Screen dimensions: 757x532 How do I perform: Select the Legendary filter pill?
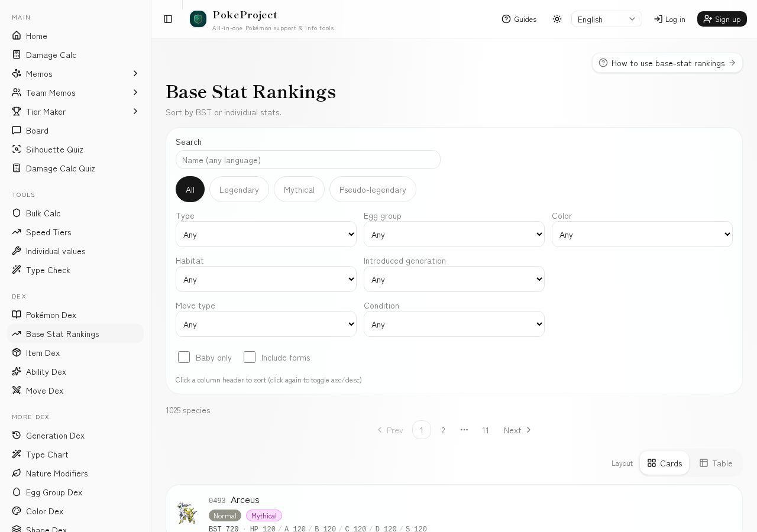(x=239, y=189)
